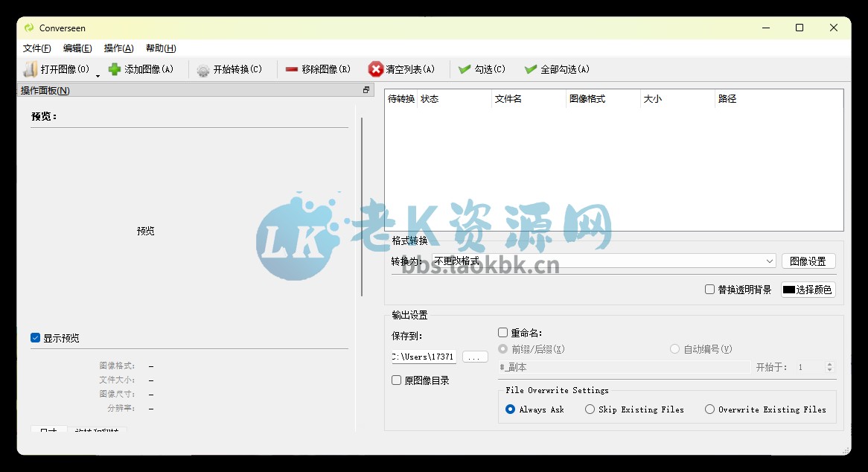Open the 文件(F) menu
Image resolution: width=868 pixels, height=472 pixels.
(x=36, y=48)
